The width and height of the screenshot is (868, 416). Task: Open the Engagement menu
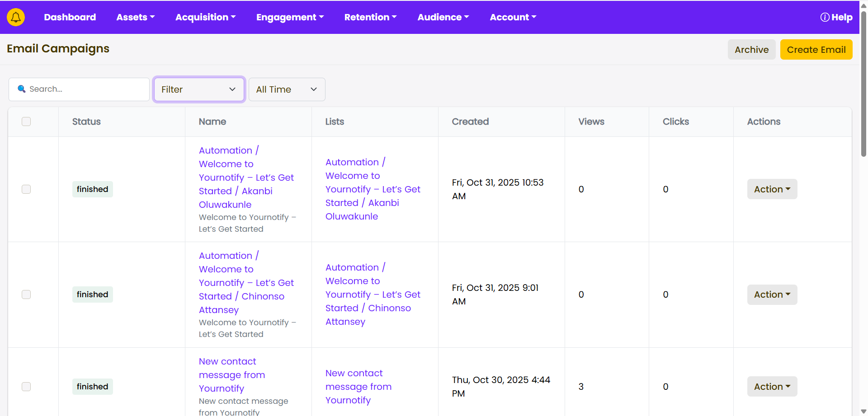click(x=290, y=17)
